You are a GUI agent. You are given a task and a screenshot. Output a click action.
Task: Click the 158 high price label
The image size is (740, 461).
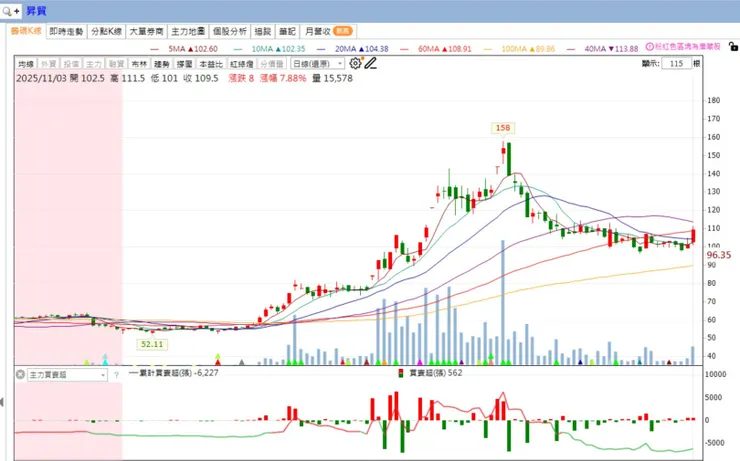click(x=503, y=127)
